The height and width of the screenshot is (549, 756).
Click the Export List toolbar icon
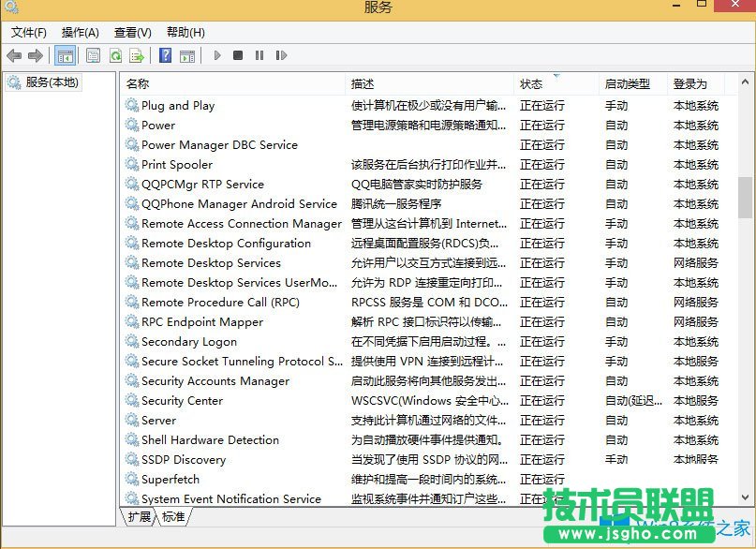(136, 55)
